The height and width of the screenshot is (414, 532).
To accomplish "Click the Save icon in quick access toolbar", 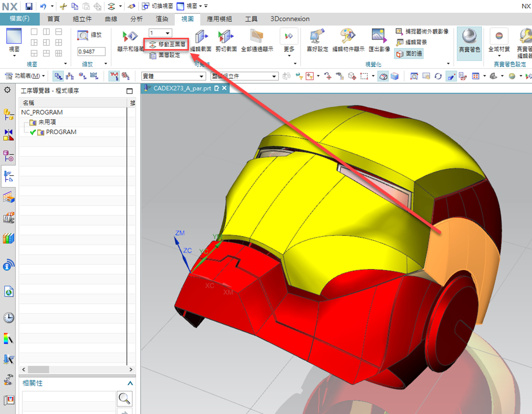I will tap(29, 6).
